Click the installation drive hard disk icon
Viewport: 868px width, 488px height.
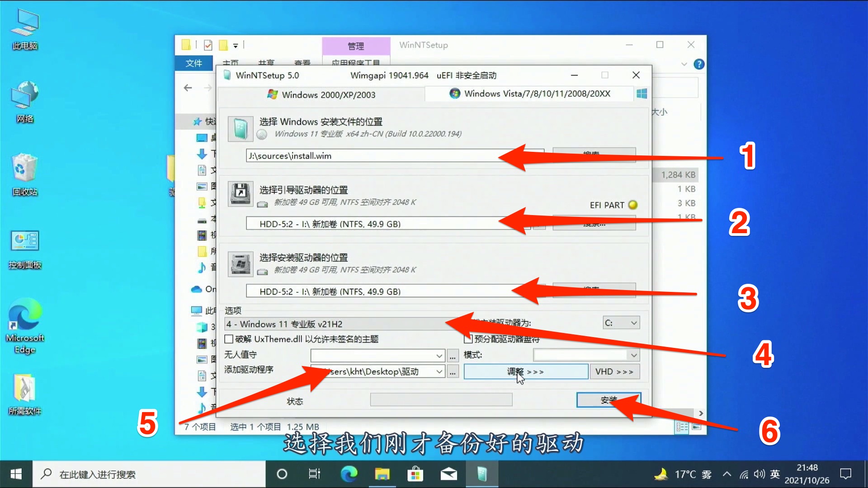click(x=240, y=264)
